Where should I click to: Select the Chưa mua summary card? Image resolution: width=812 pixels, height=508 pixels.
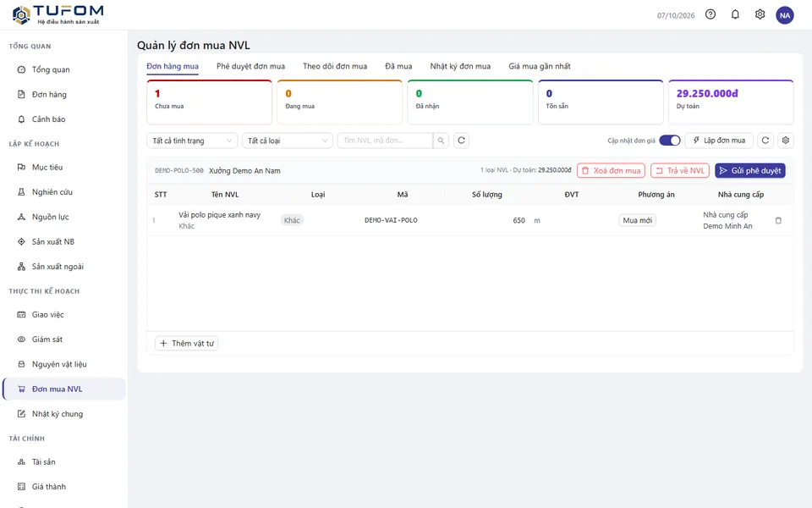point(209,102)
